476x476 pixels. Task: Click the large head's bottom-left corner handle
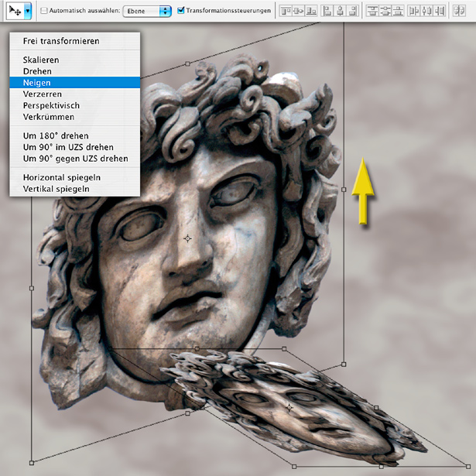[x=32, y=463]
